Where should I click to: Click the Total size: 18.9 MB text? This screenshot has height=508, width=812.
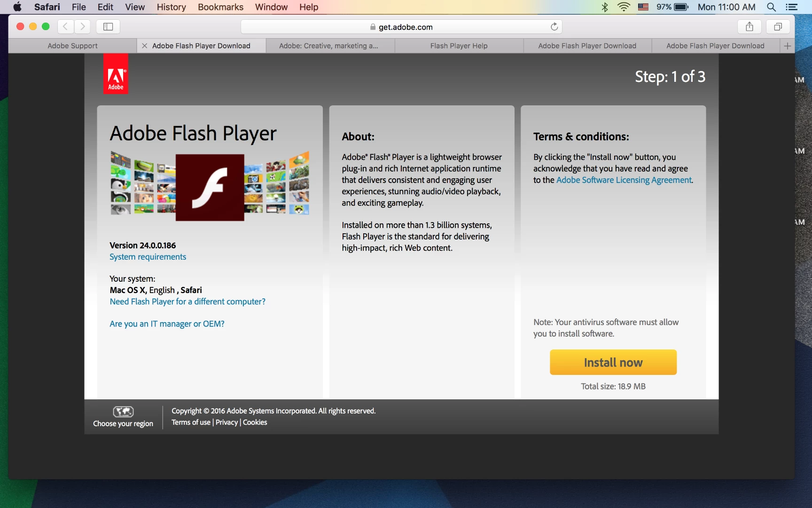click(613, 386)
